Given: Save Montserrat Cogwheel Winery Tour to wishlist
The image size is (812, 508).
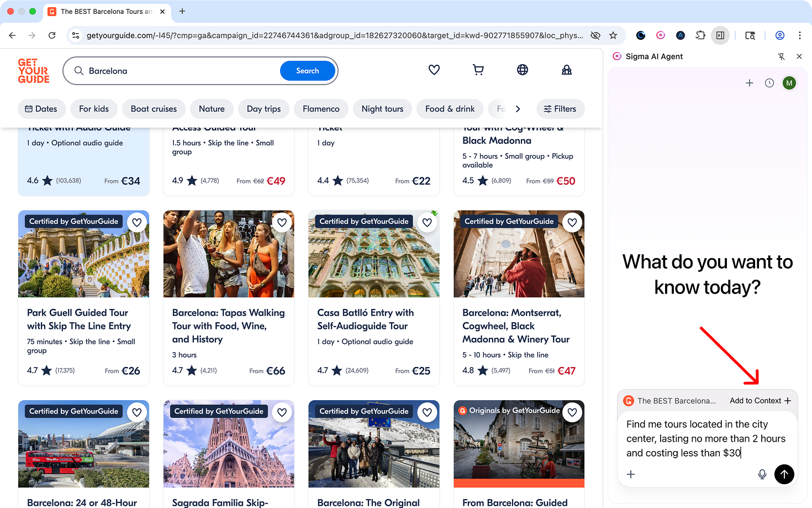Looking at the screenshot, I should (x=572, y=222).
